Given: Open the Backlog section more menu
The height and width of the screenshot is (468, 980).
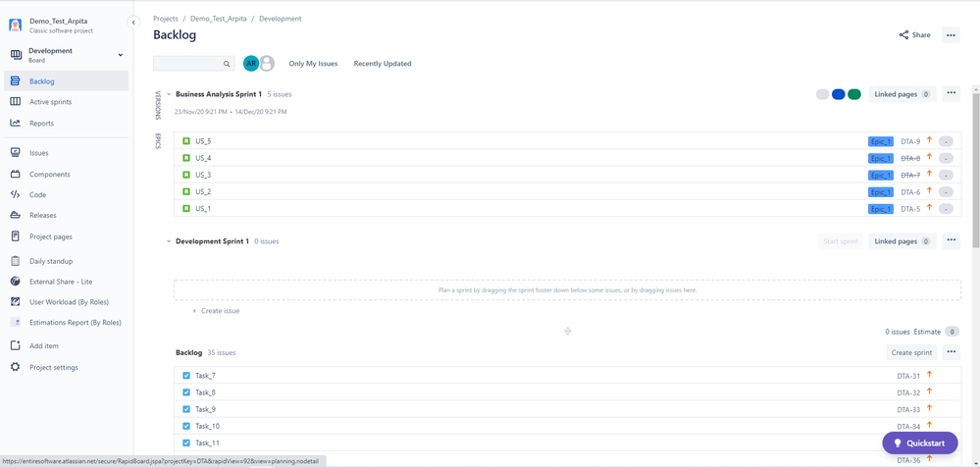Looking at the screenshot, I should pyautogui.click(x=952, y=352).
